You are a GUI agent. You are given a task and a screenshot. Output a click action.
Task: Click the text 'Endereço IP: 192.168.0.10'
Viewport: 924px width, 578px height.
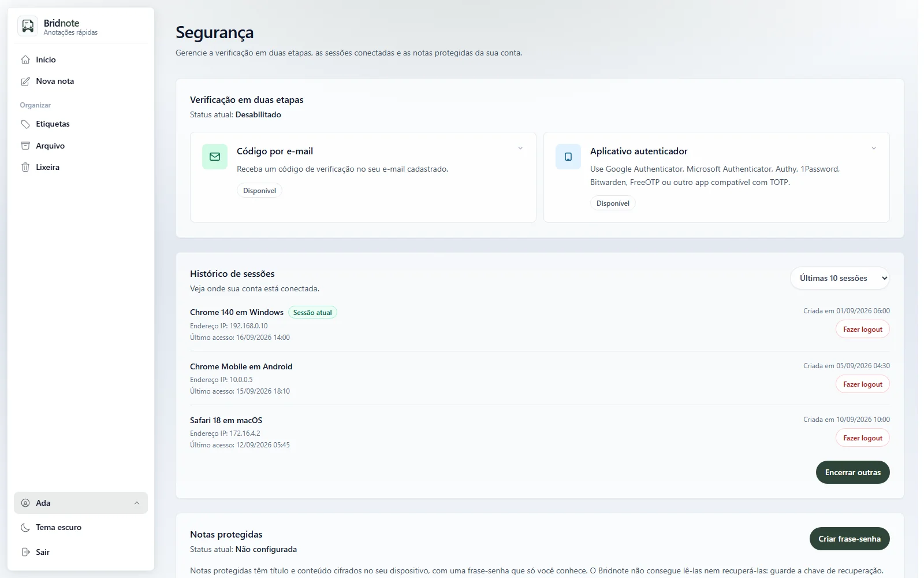pyautogui.click(x=229, y=326)
